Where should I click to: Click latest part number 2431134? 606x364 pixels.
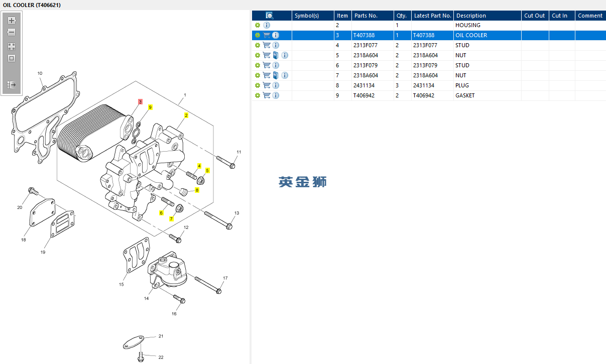coord(432,85)
